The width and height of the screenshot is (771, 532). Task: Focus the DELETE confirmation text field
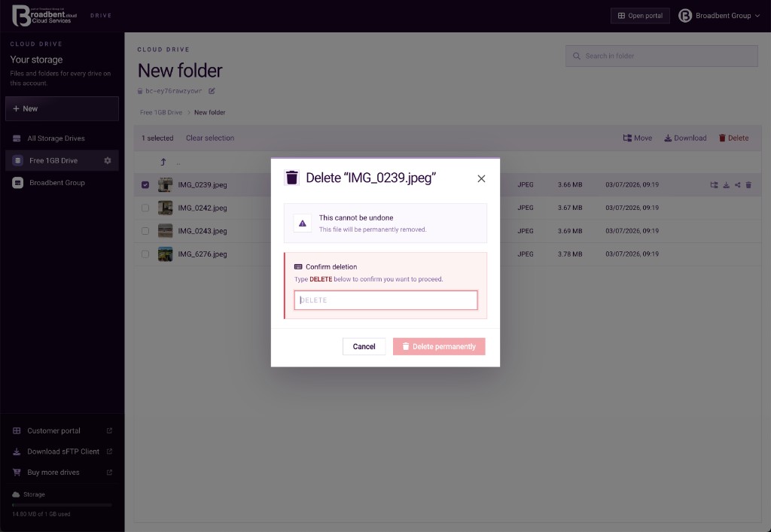[x=386, y=300]
